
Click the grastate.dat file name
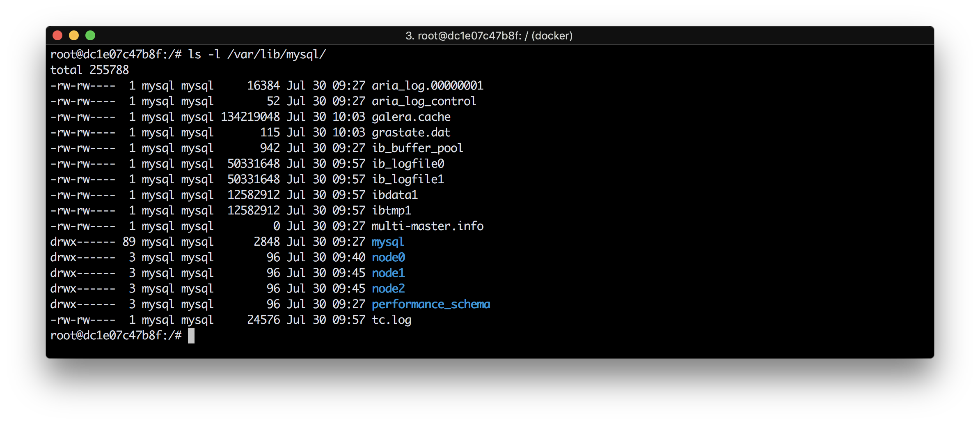(x=410, y=132)
